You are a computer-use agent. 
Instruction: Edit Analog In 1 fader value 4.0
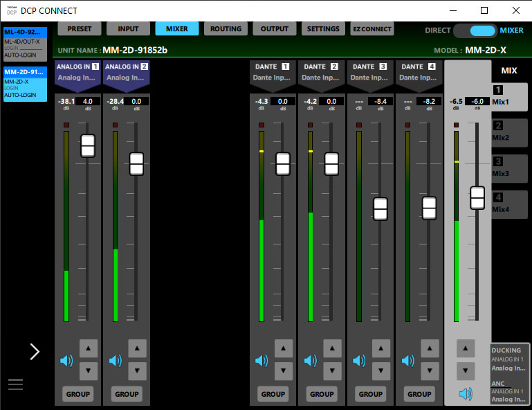88,101
